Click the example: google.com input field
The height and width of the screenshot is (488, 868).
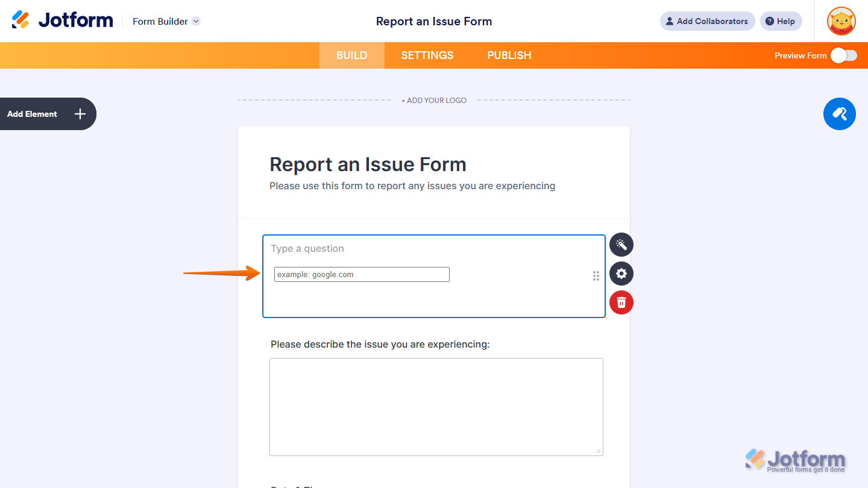[x=361, y=274]
